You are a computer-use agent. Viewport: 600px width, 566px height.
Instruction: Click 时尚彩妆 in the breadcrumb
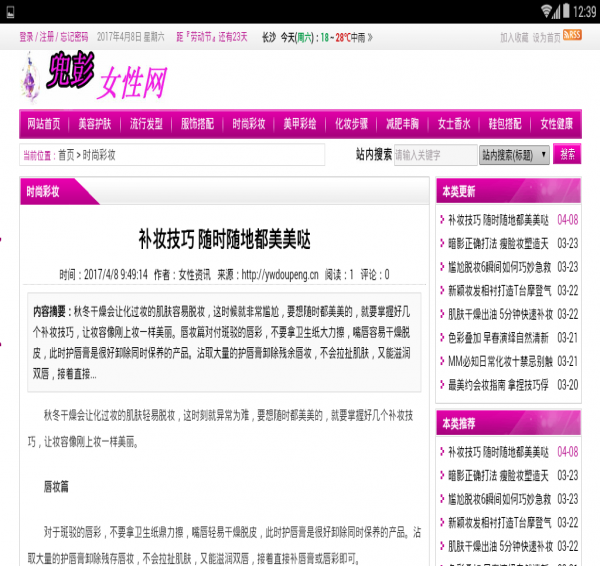(x=99, y=155)
